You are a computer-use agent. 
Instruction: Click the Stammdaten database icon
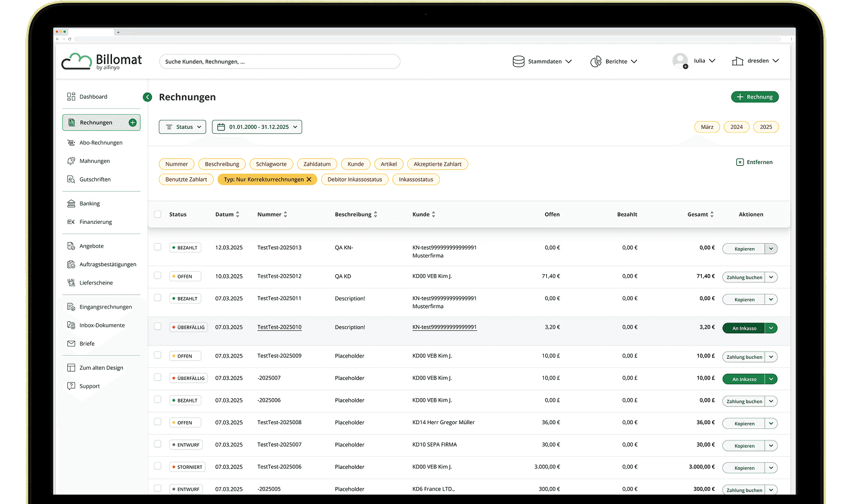click(518, 61)
